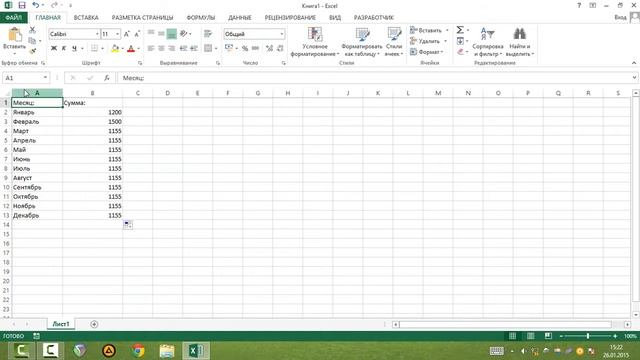Click the Name Box showing A1
This screenshot has width=640, height=360.
25,78
